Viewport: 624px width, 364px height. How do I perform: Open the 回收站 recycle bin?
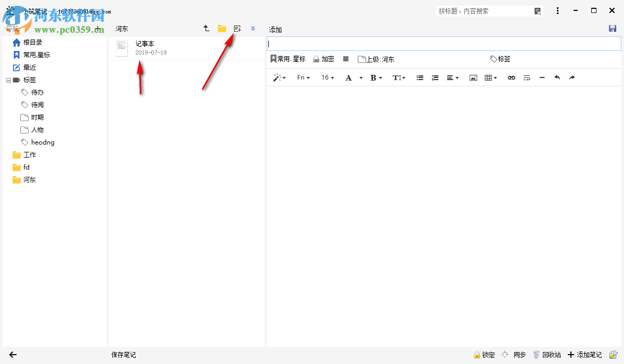(x=547, y=354)
